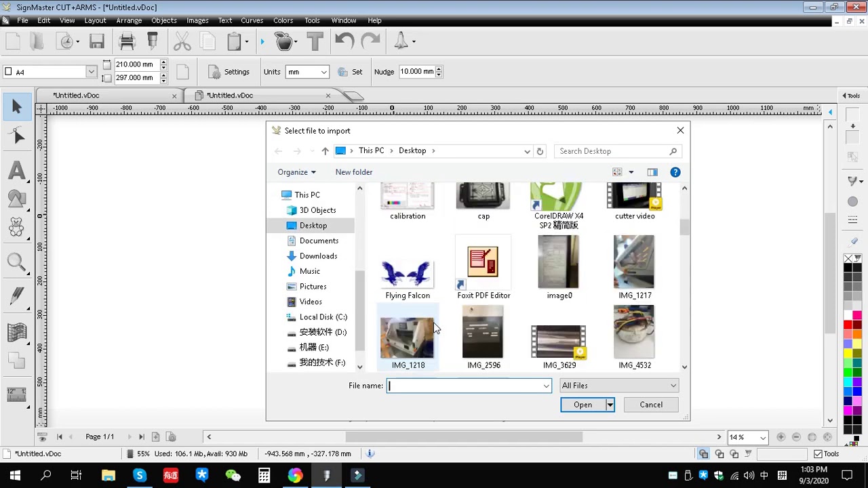Open the Calculator taskbar icon
This screenshot has width=868, height=488.
coord(264,475)
